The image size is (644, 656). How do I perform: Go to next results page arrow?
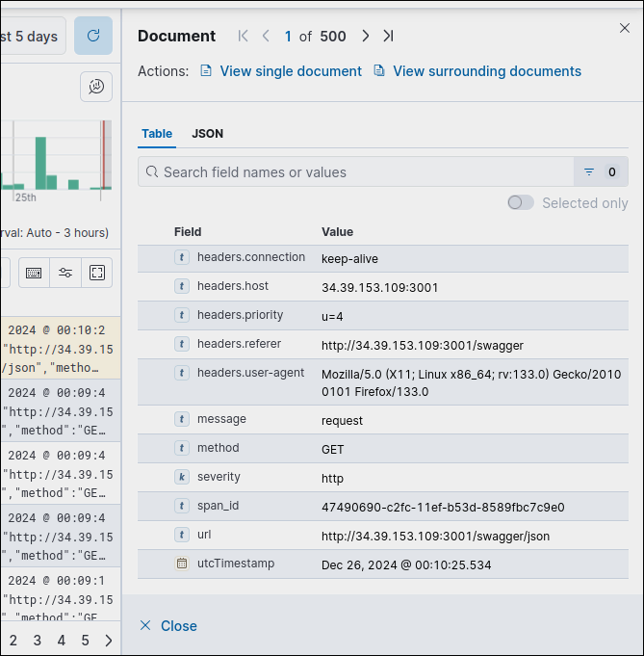(108, 641)
